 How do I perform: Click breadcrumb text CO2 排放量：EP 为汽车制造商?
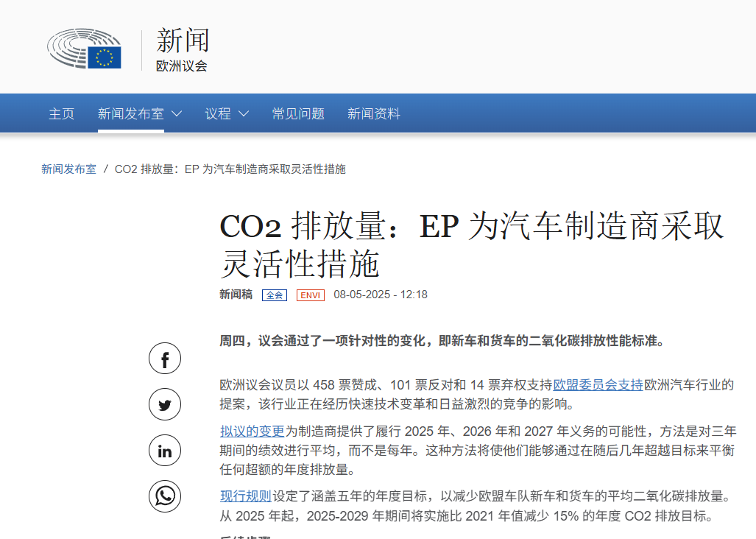pyautogui.click(x=230, y=169)
